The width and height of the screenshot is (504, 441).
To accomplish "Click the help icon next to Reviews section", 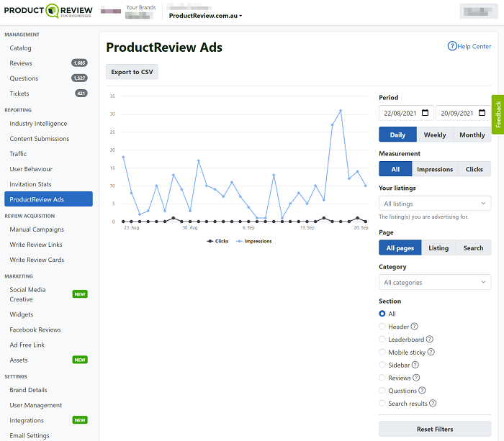I will tap(416, 378).
